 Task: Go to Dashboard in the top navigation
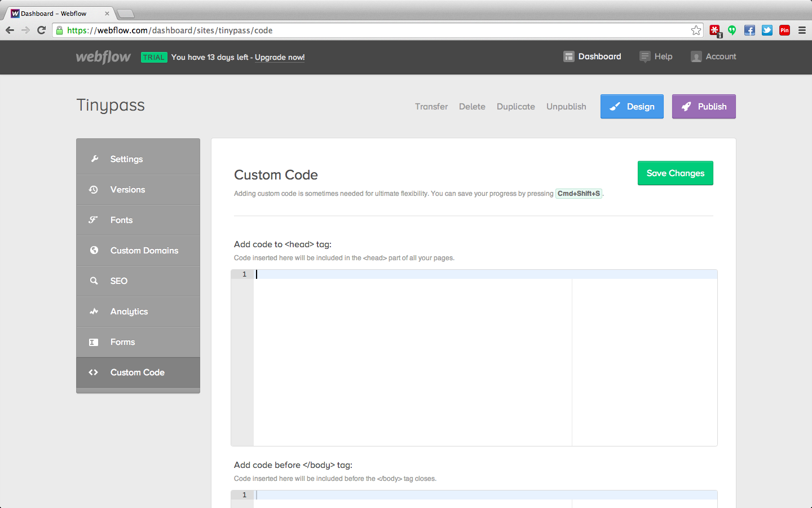593,56
